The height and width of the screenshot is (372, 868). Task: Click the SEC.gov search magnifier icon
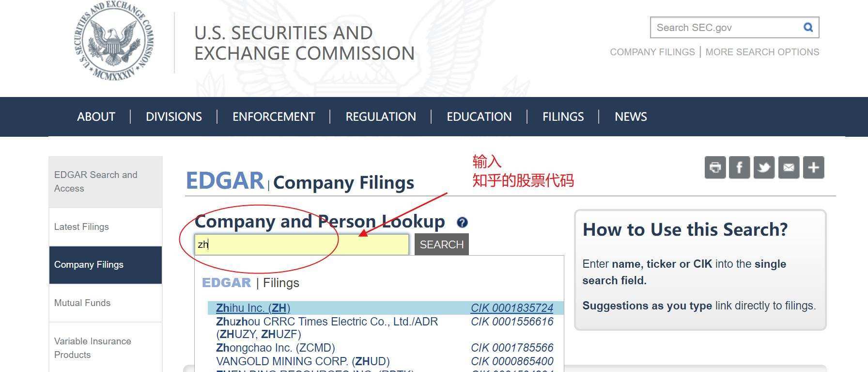[808, 28]
